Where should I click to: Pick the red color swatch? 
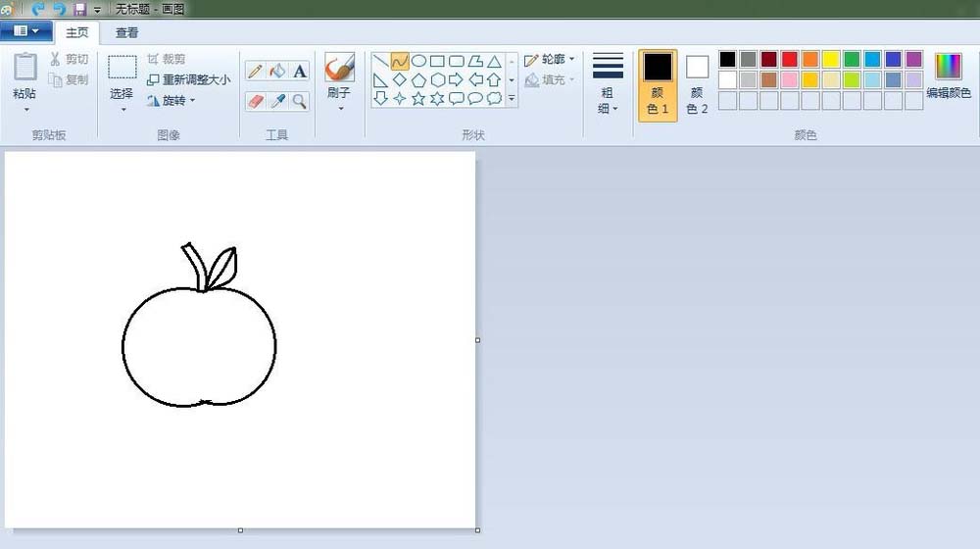point(789,59)
